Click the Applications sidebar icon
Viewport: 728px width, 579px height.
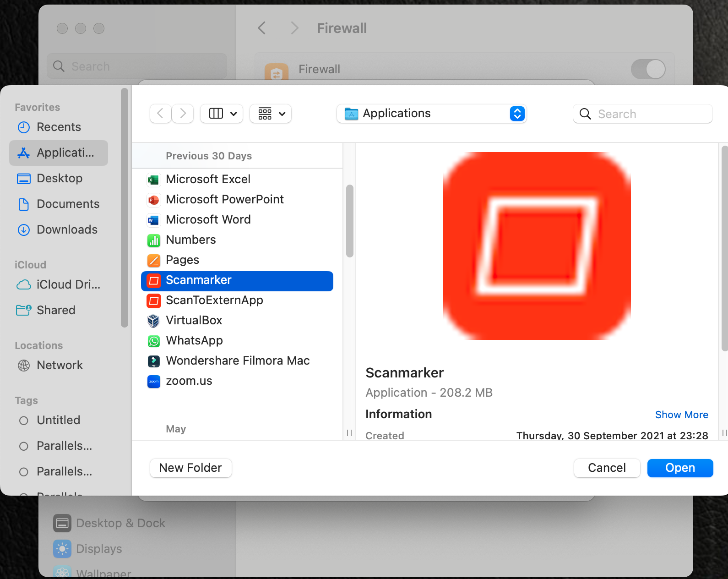(x=23, y=153)
